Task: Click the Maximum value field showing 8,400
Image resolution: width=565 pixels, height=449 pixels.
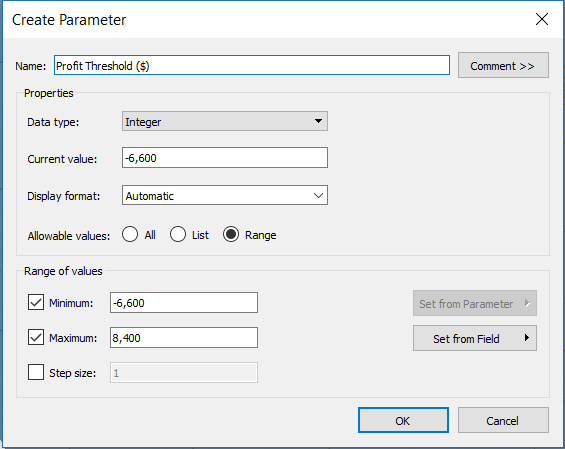Action: coord(184,337)
